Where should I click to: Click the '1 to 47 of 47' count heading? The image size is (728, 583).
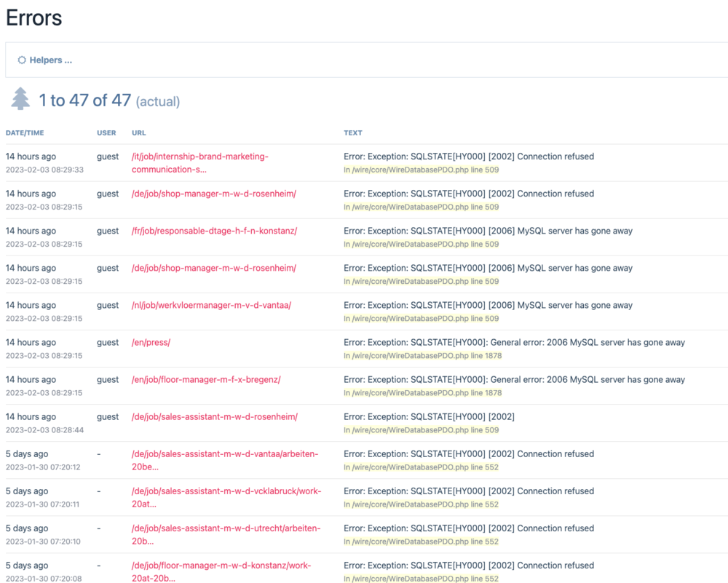[85, 100]
